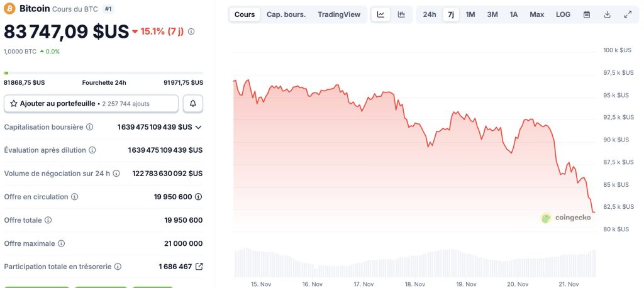
Task: Toggle LOG scale on chart
Action: (563, 14)
